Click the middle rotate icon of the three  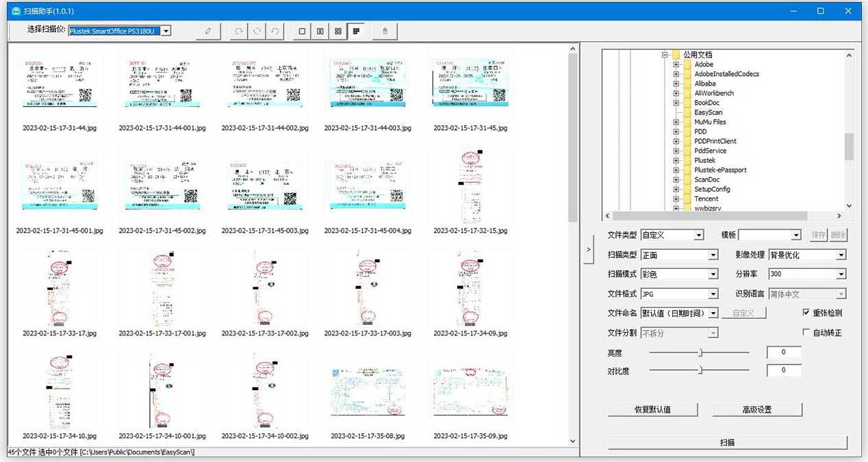click(x=257, y=31)
